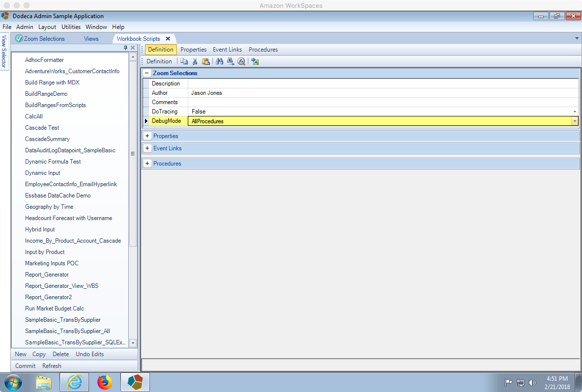The image size is (582, 392).
Task: Click the Dodeca app taskbar icon
Action: point(135,382)
